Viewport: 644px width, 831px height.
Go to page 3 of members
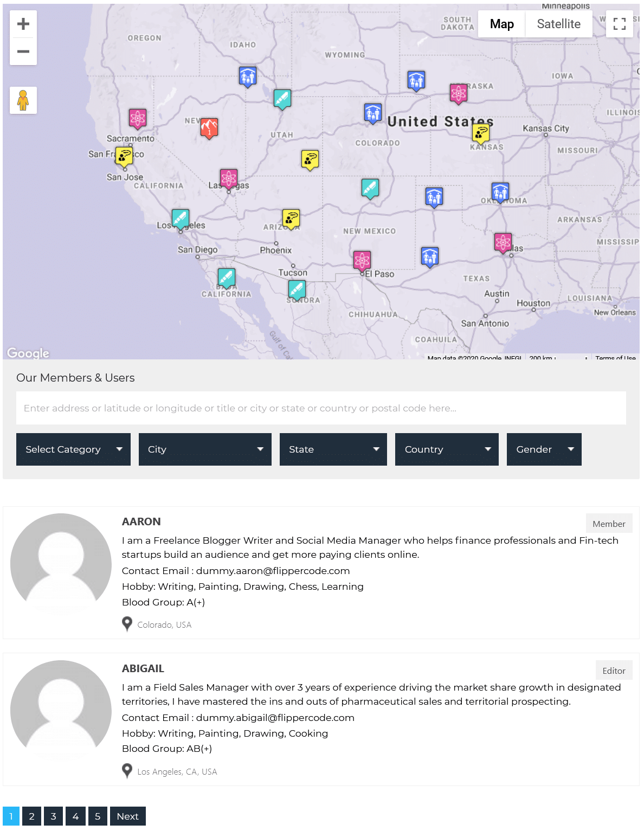pyautogui.click(x=53, y=816)
